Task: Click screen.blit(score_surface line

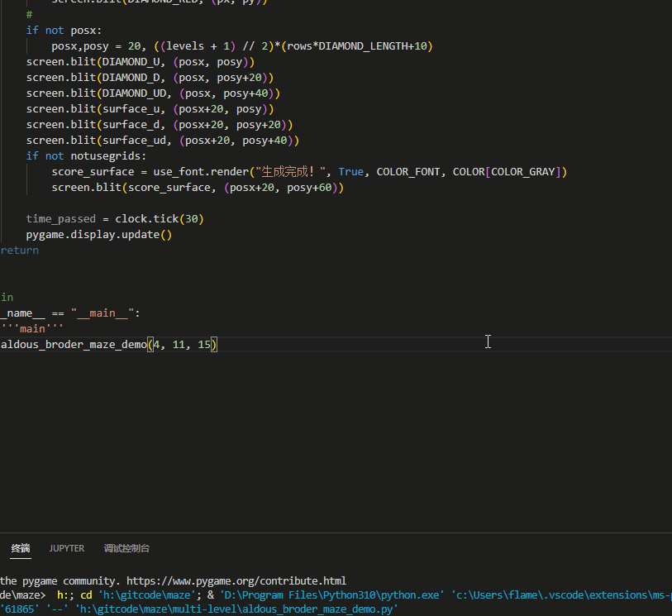Action: [x=198, y=188]
